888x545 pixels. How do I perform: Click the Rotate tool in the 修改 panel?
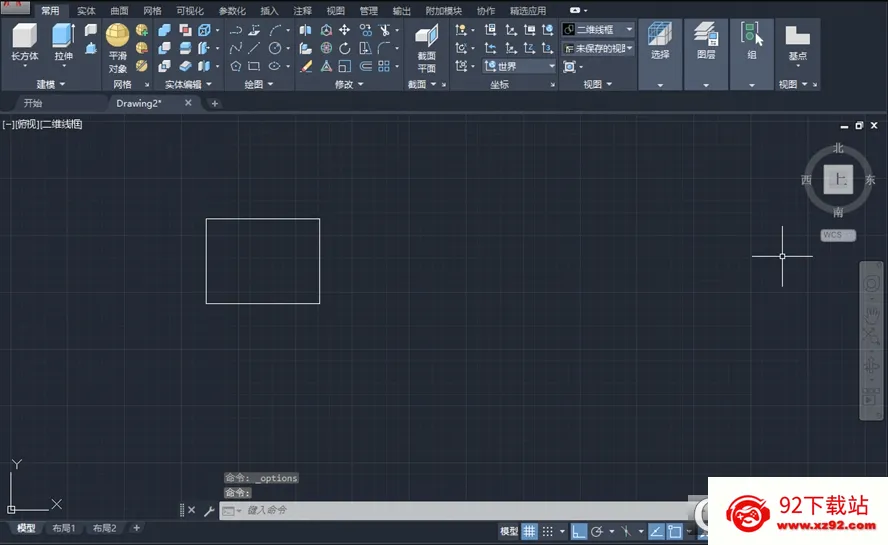(344, 48)
